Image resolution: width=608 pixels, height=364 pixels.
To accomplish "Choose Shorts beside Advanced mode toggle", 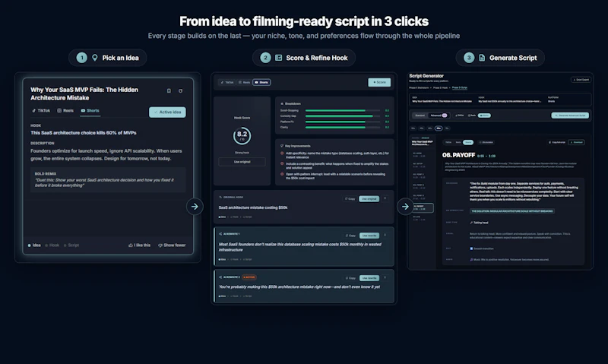I will [x=484, y=116].
